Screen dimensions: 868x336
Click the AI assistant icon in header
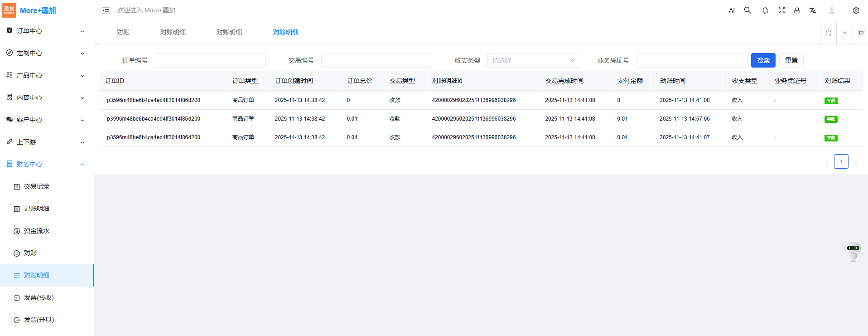[731, 10]
